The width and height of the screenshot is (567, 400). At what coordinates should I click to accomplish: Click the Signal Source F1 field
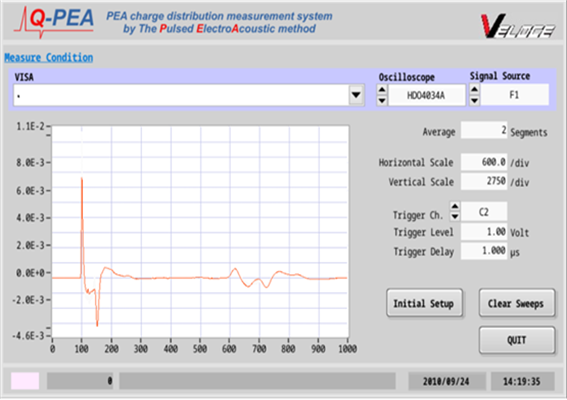tap(515, 95)
